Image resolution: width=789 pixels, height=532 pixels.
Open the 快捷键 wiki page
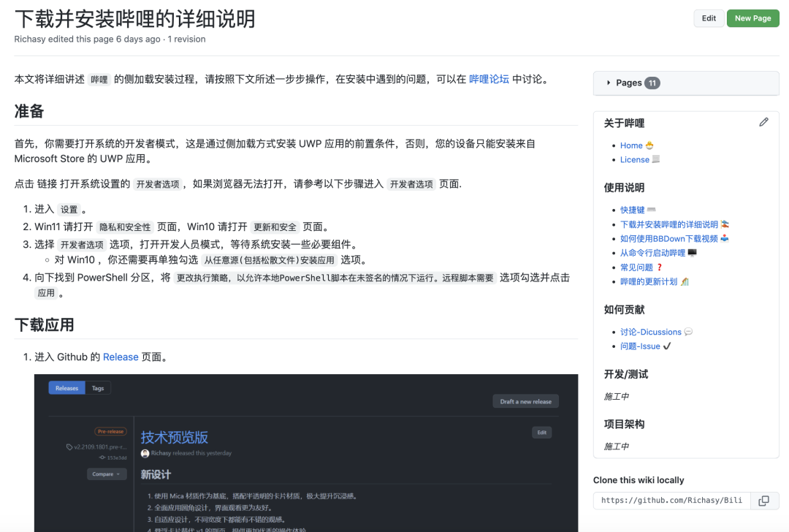tap(632, 210)
